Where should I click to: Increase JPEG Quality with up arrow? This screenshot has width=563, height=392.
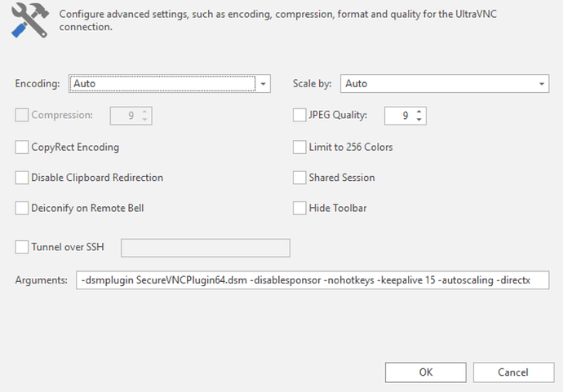(x=419, y=112)
